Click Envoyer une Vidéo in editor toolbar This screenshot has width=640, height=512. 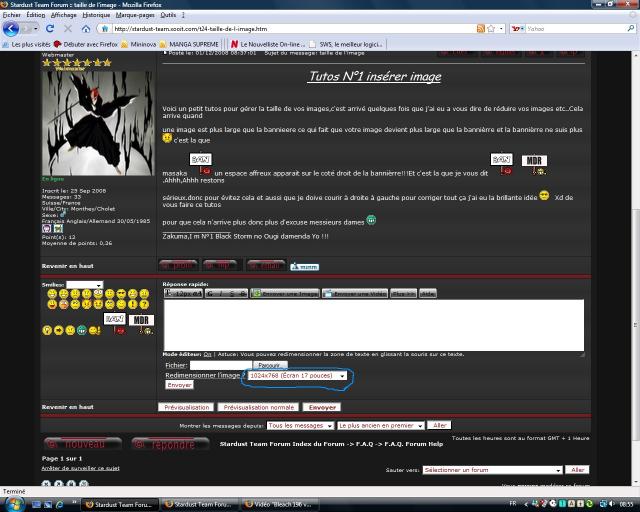coord(355,293)
